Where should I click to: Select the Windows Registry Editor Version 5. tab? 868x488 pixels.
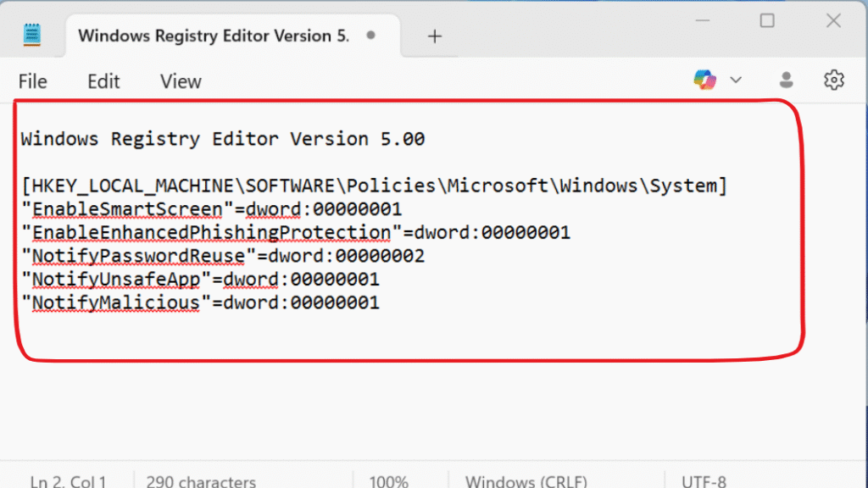point(233,36)
